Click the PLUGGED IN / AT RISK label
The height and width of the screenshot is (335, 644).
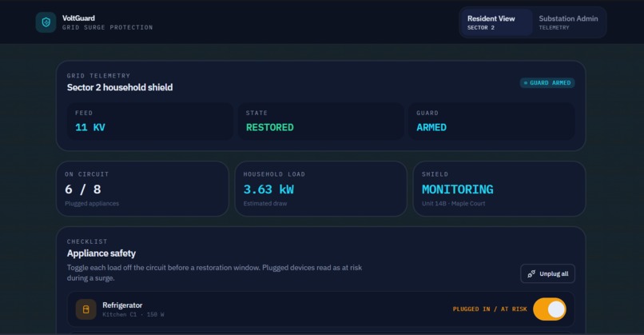(490, 309)
